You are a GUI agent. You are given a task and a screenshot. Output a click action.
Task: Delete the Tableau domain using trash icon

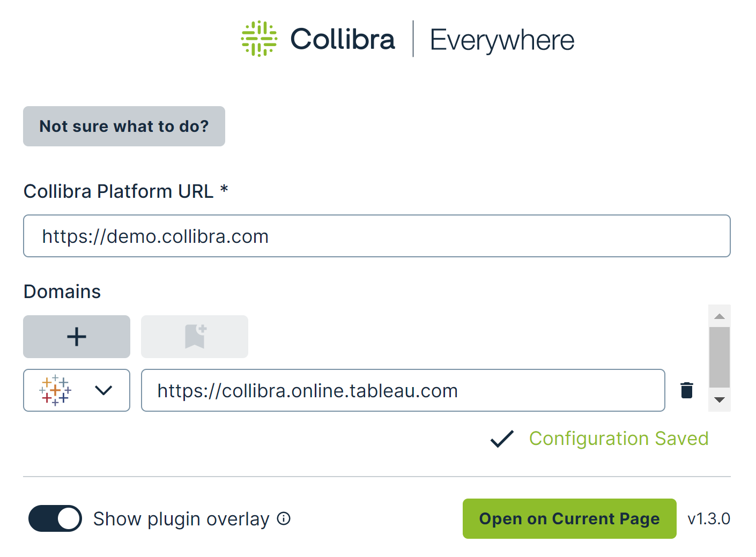pyautogui.click(x=687, y=390)
